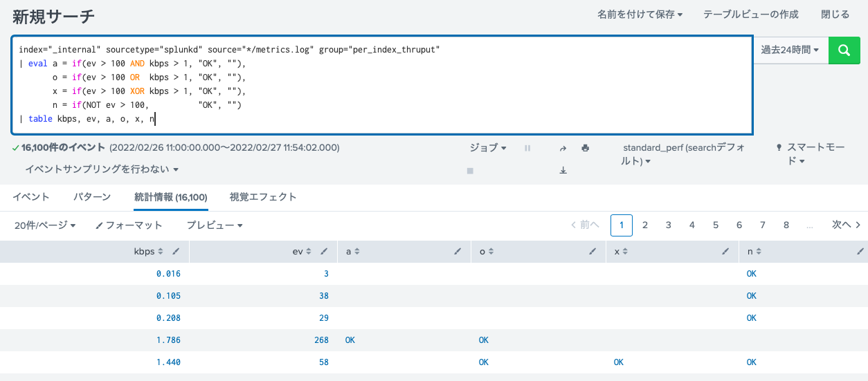The width and height of the screenshot is (868, 381).
Task: Go to results page 4
Action: point(692,225)
